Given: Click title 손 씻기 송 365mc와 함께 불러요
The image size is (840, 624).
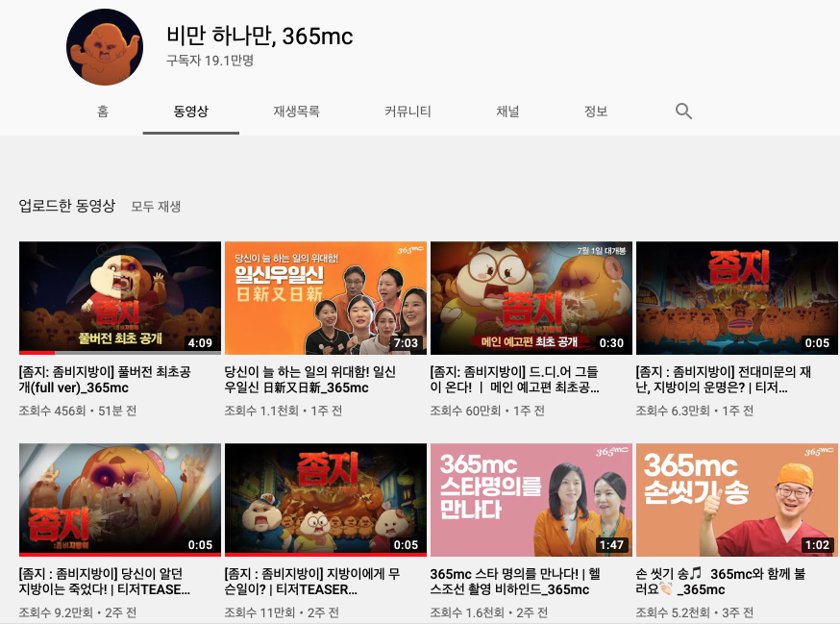Looking at the screenshot, I should (x=721, y=582).
